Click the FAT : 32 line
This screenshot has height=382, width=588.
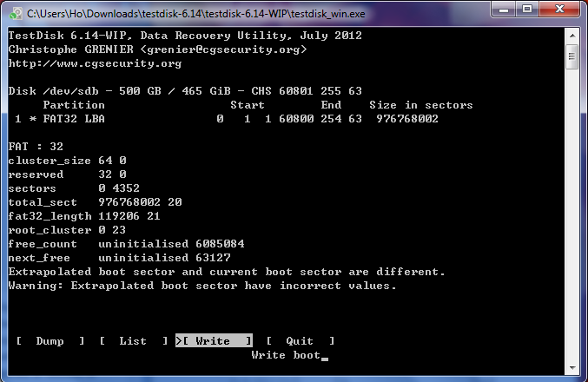[36, 147]
